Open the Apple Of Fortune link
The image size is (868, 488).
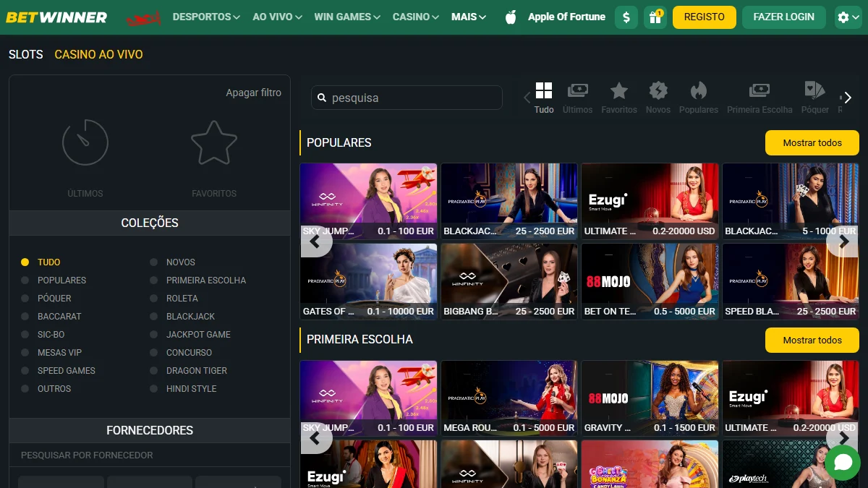tap(566, 17)
